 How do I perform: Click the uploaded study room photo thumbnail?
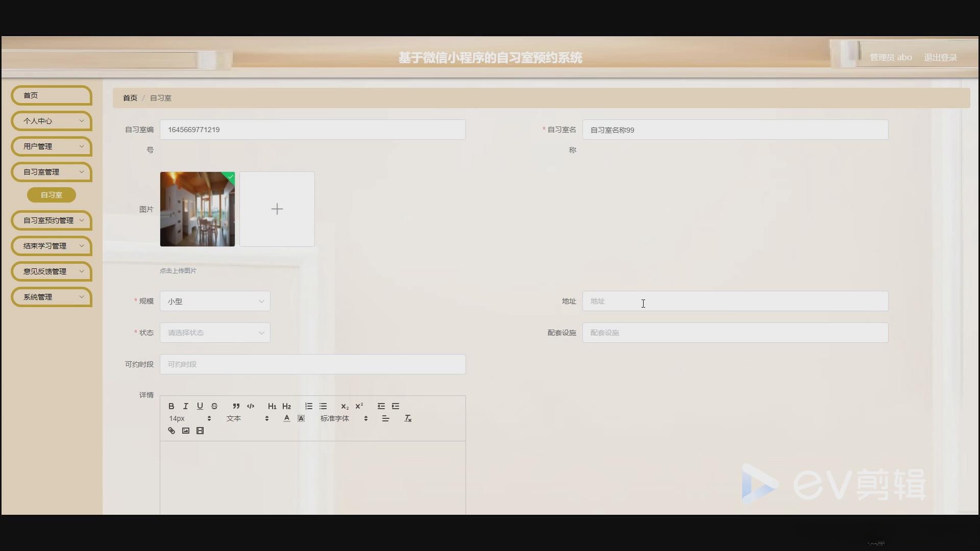tap(197, 209)
